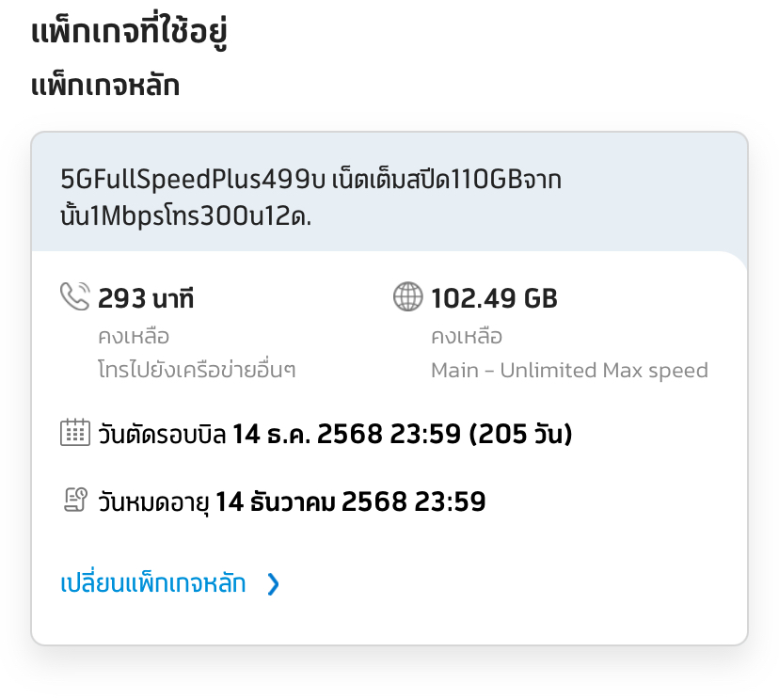Click the นั้น1Mbpsโทร300น12ด. description line
The image size is (779, 700).
(x=185, y=215)
